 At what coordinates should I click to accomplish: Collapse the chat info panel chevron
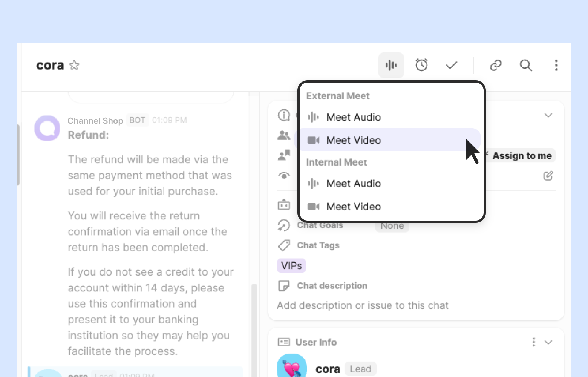(x=548, y=115)
